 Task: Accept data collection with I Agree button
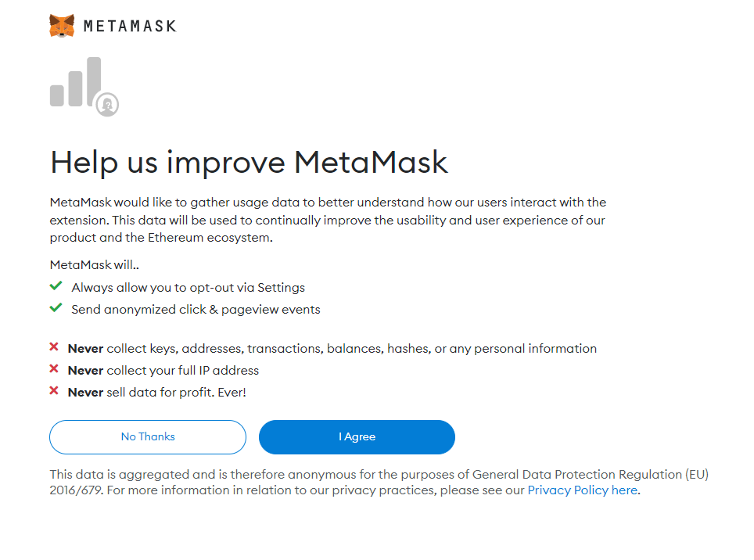click(357, 437)
